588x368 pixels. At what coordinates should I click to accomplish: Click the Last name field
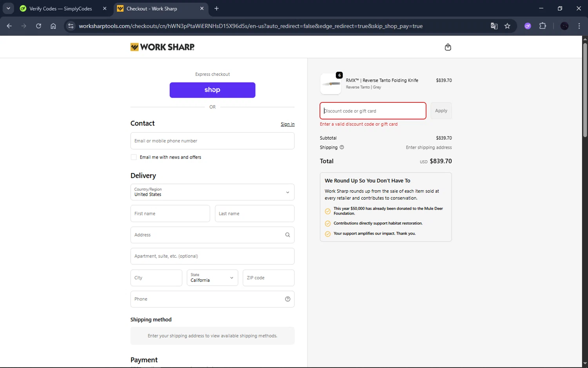click(x=255, y=214)
